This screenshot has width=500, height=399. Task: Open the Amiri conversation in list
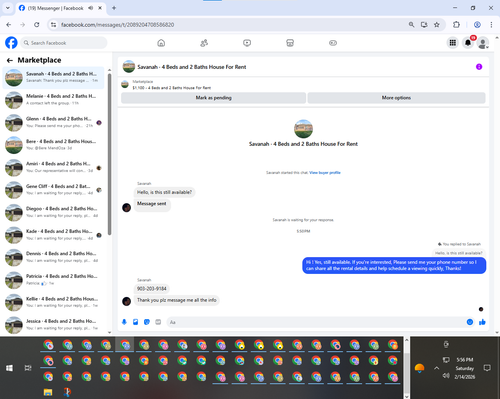(x=53, y=167)
